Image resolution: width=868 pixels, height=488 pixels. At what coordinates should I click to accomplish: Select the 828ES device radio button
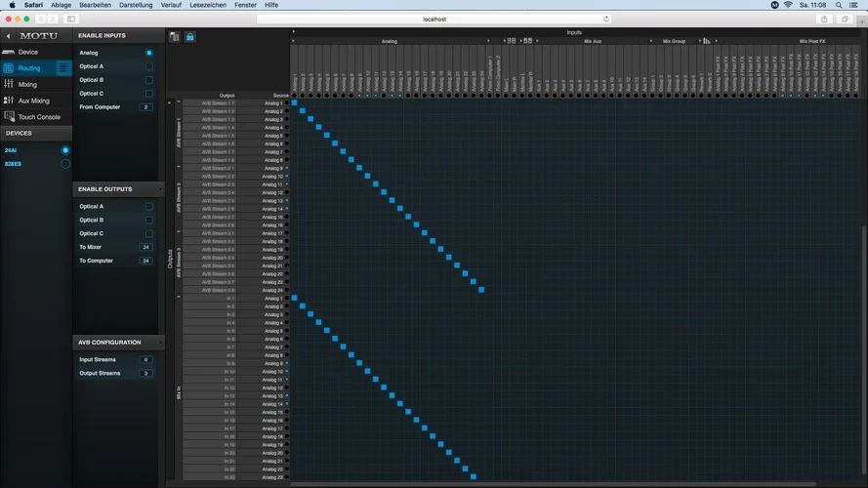65,164
